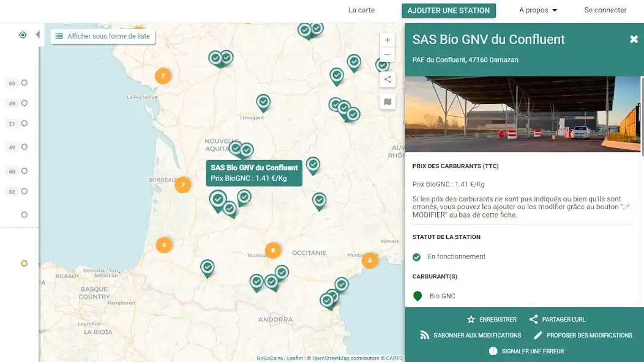This screenshot has width=644, height=362.
Task: Click the S'abonner aux modifications RSS icon
Action: pos(424,335)
